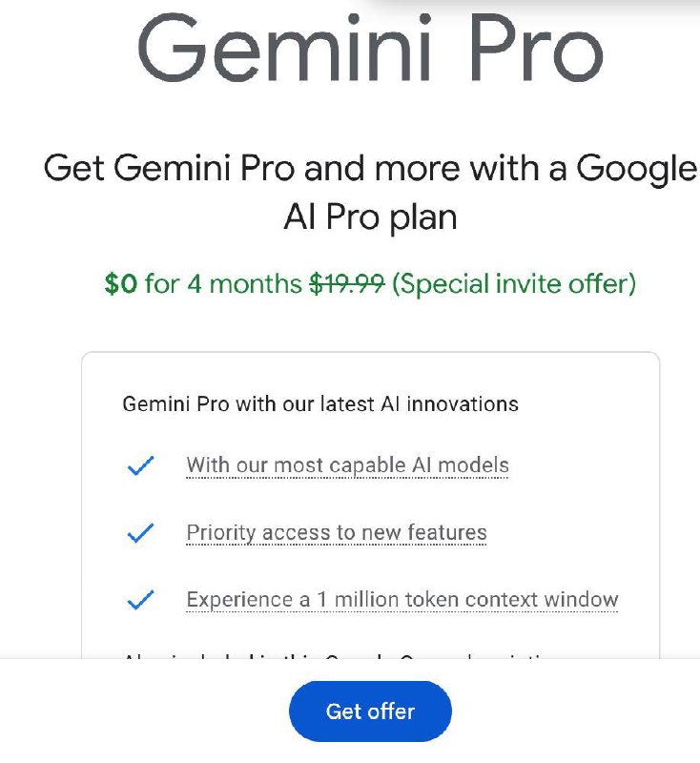Open 'Priority access to new features' link
This screenshot has height=763, width=700.
coord(336,533)
